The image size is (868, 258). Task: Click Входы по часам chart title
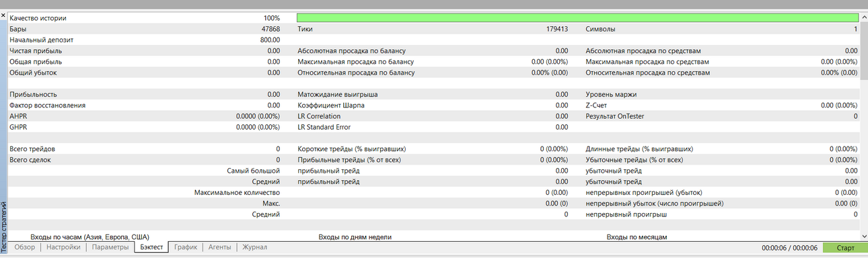[89, 237]
